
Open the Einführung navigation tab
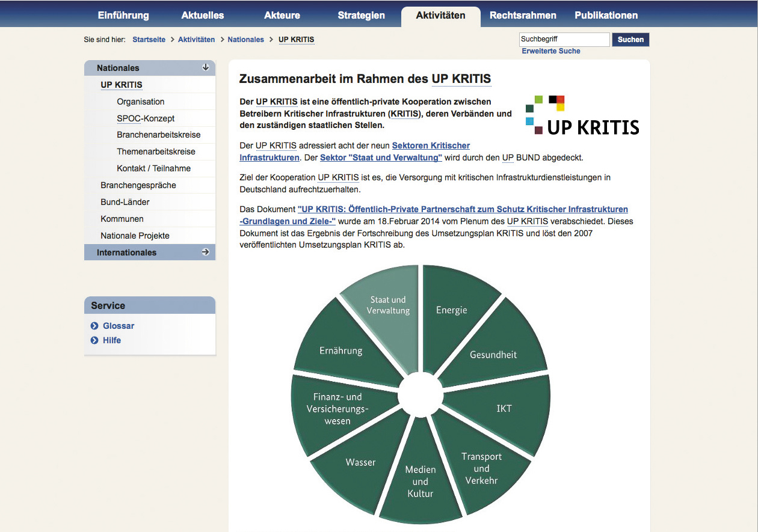click(123, 16)
